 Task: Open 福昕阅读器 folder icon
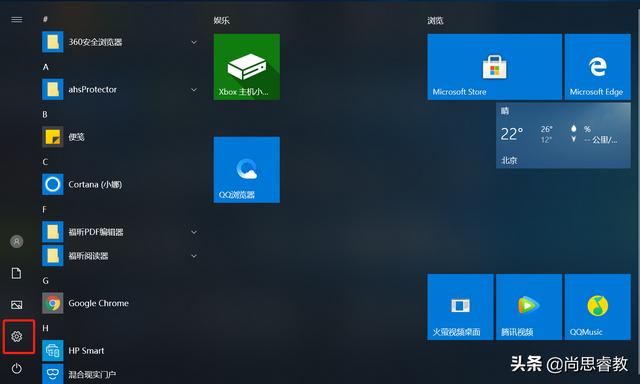click(53, 255)
